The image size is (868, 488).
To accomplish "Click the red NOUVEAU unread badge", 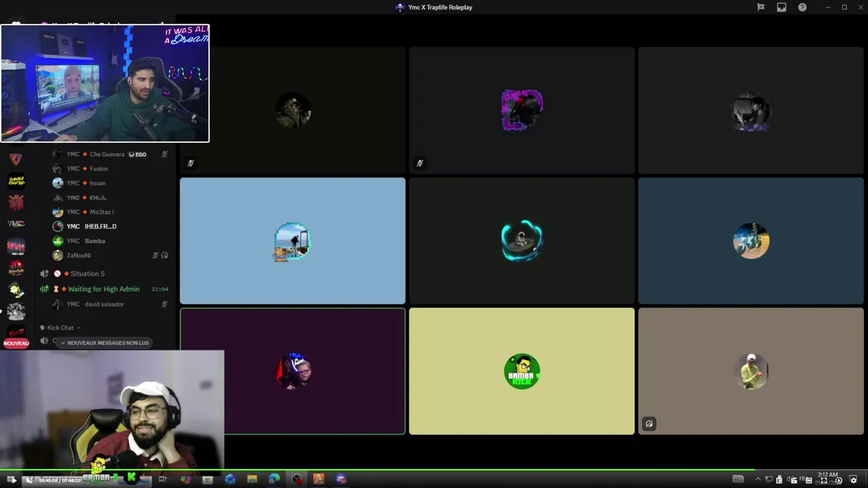I will click(x=16, y=343).
